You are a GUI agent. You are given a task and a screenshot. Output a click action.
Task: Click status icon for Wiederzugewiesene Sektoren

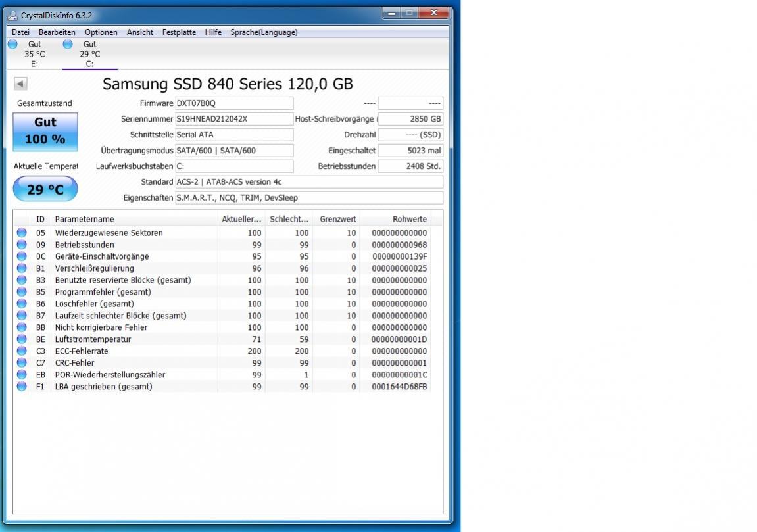(22, 232)
